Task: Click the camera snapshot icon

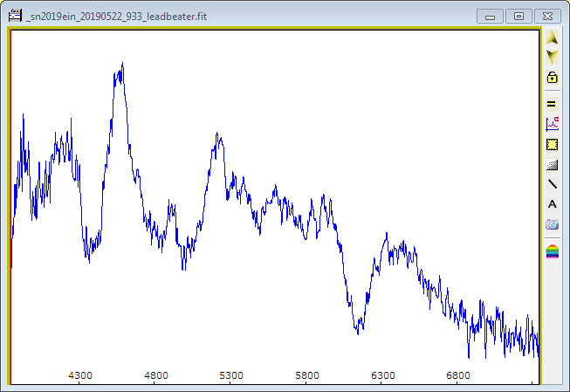Action: click(x=552, y=224)
